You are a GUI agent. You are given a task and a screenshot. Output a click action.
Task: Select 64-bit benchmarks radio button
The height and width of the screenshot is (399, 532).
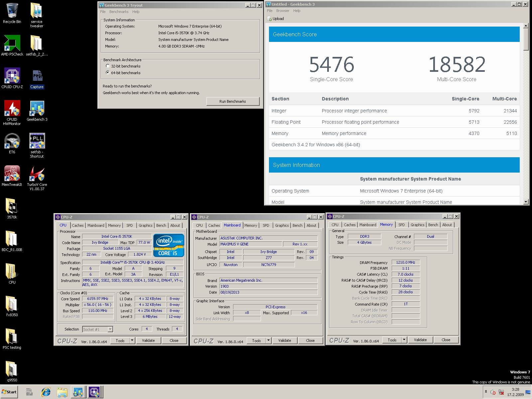[108, 72]
